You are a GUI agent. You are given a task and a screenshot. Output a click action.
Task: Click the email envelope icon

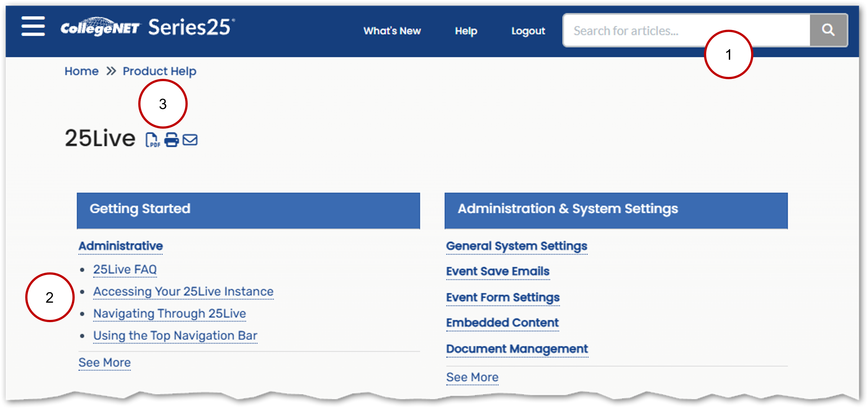pyautogui.click(x=190, y=140)
